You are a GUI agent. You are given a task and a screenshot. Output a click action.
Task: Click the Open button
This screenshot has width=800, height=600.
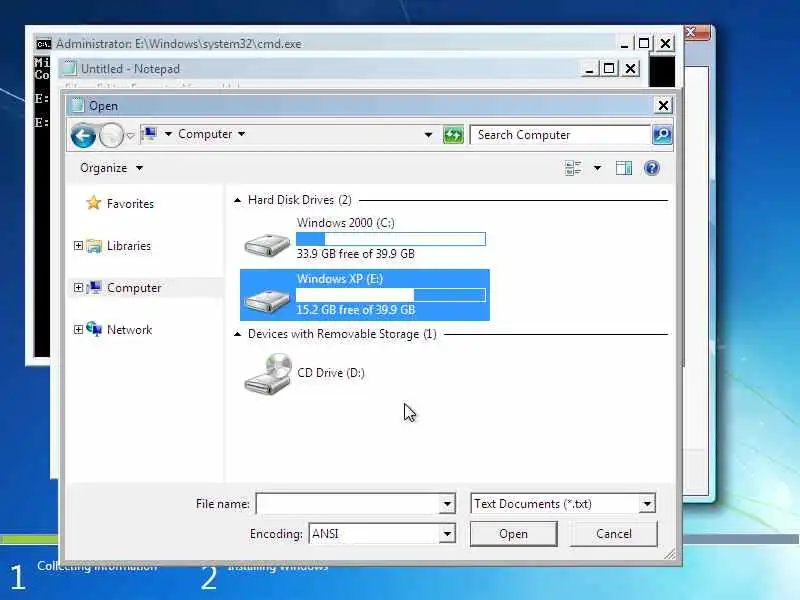(513, 534)
